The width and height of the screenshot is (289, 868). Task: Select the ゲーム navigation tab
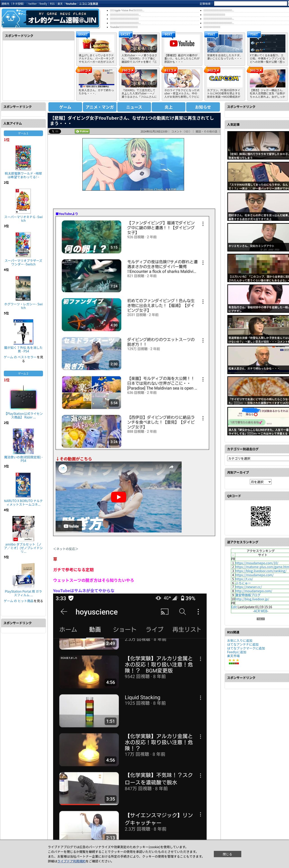coord(65,107)
